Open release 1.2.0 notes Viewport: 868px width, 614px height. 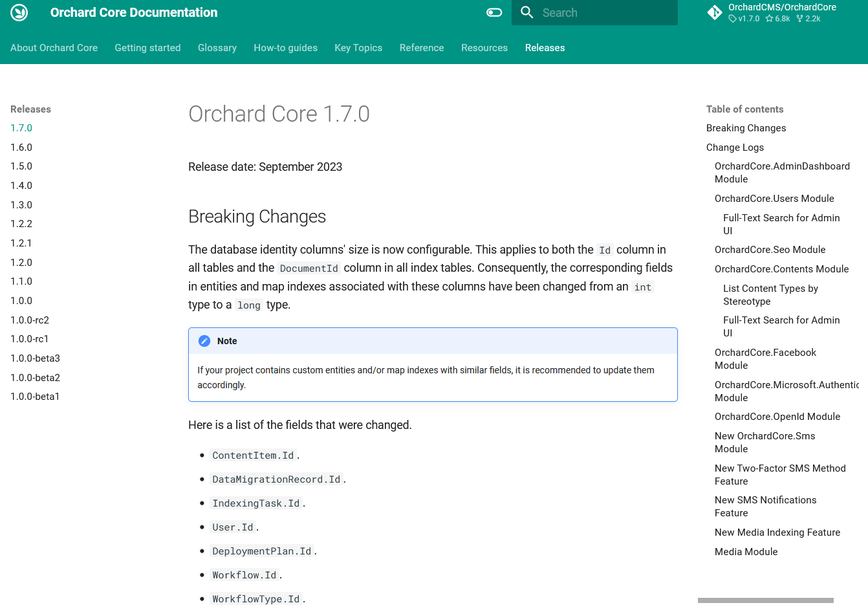tap(21, 263)
